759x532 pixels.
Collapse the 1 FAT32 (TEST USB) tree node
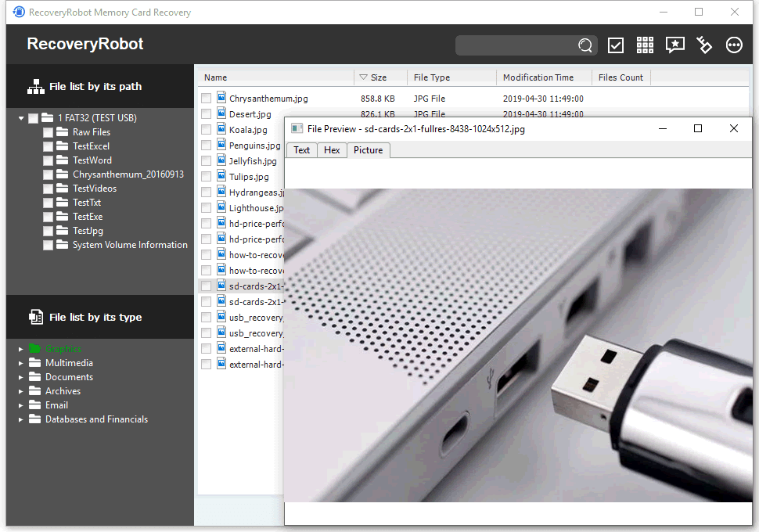21,118
